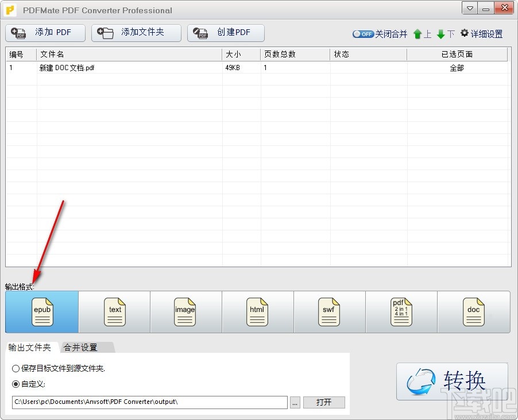Click the 文件名 column header

click(129, 54)
